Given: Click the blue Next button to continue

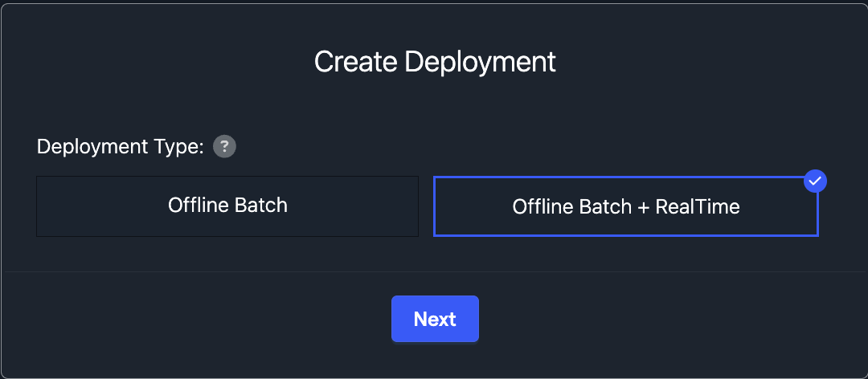Looking at the screenshot, I should (435, 319).
